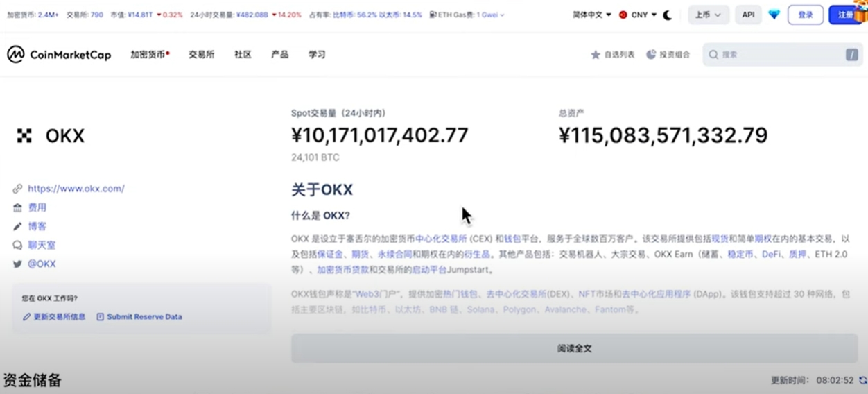
Task: Click the 稳定币 link in description
Action: point(740,255)
